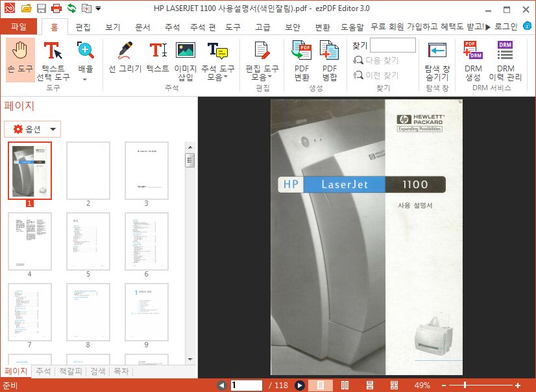Select the 텍스트 annotation tool
Viewport: 536px width, 392px height.
tap(158, 56)
